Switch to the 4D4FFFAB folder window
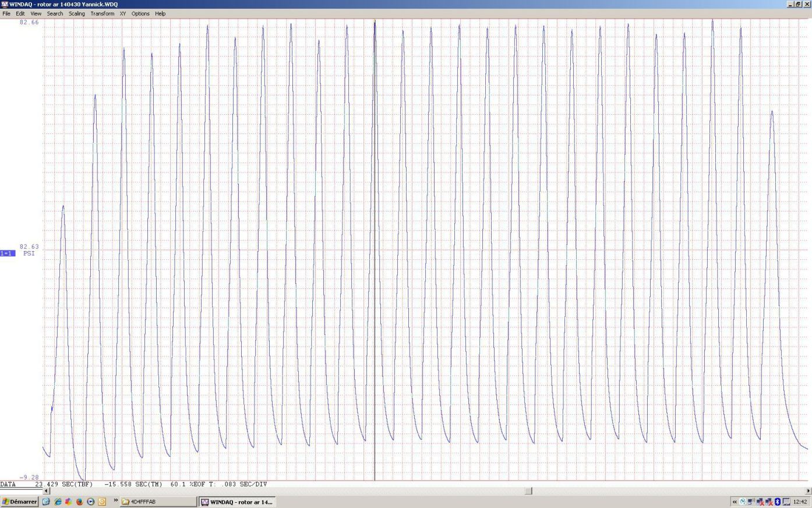 click(x=158, y=502)
